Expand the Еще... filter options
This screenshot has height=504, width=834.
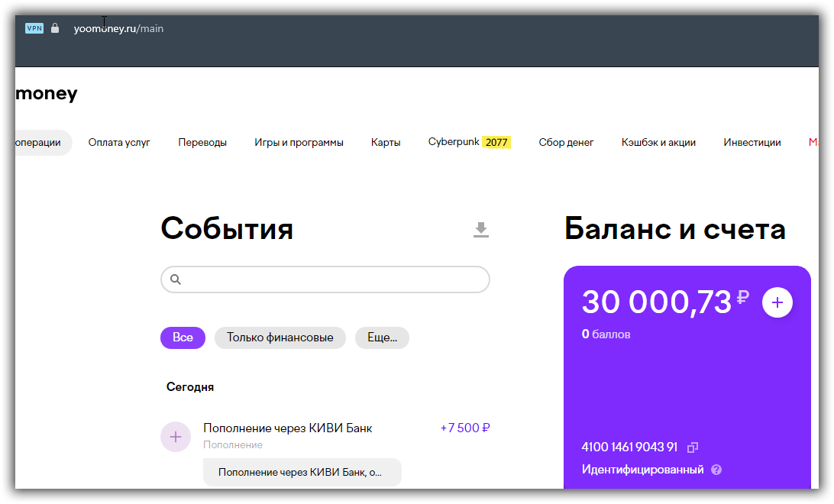(x=382, y=338)
